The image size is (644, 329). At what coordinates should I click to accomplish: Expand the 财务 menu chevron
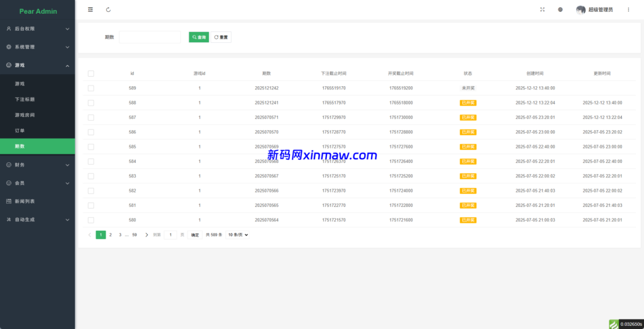coord(67,165)
